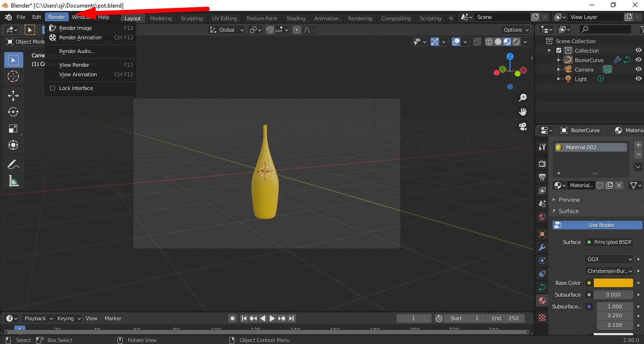Click Principled BSDF surface button
The width and height of the screenshot is (644, 344).
[608, 242]
